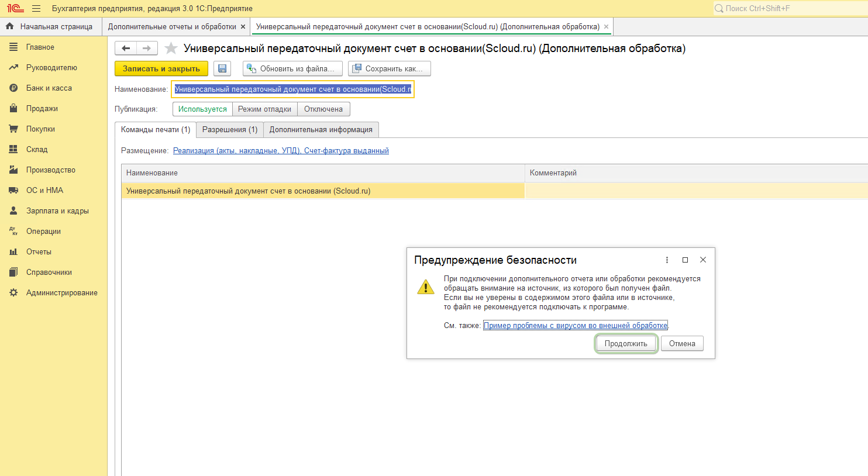Set publication to Отключена
The width and height of the screenshot is (868, 476).
323,109
